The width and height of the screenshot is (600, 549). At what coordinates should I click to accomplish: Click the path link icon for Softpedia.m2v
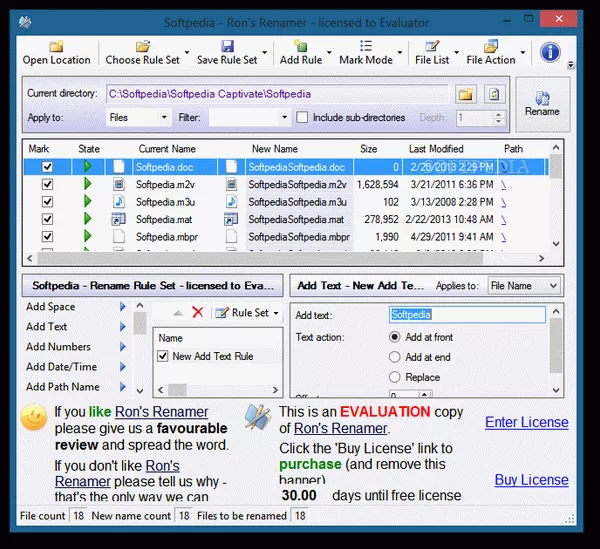click(x=504, y=185)
